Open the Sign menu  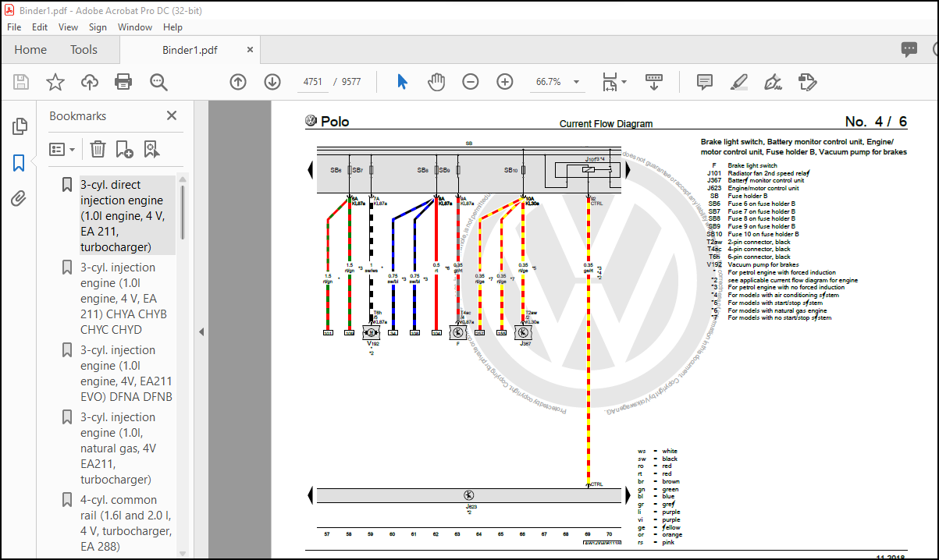click(98, 27)
